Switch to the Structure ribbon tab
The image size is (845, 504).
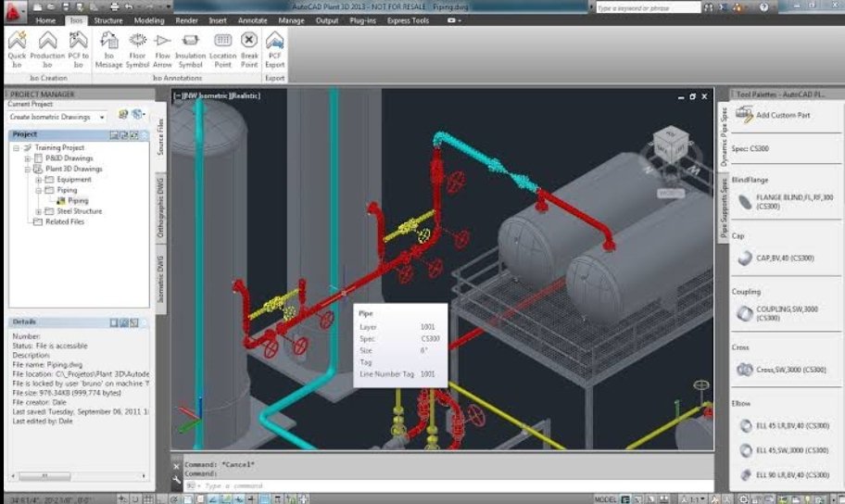pyautogui.click(x=107, y=19)
